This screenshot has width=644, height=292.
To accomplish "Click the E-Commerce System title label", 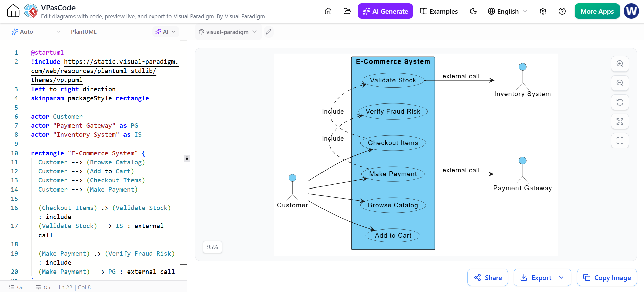I will pos(393,62).
